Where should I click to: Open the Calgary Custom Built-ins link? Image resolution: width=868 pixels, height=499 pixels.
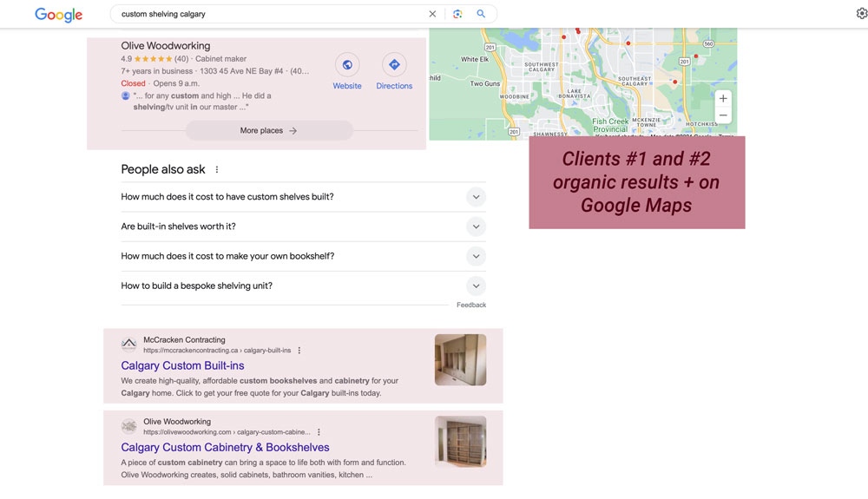pos(182,365)
